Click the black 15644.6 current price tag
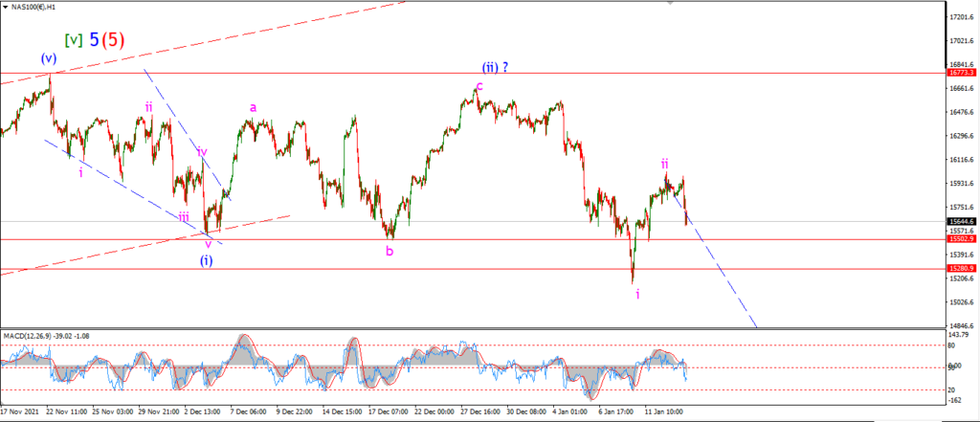This screenshot has height=422, width=980. click(962, 221)
